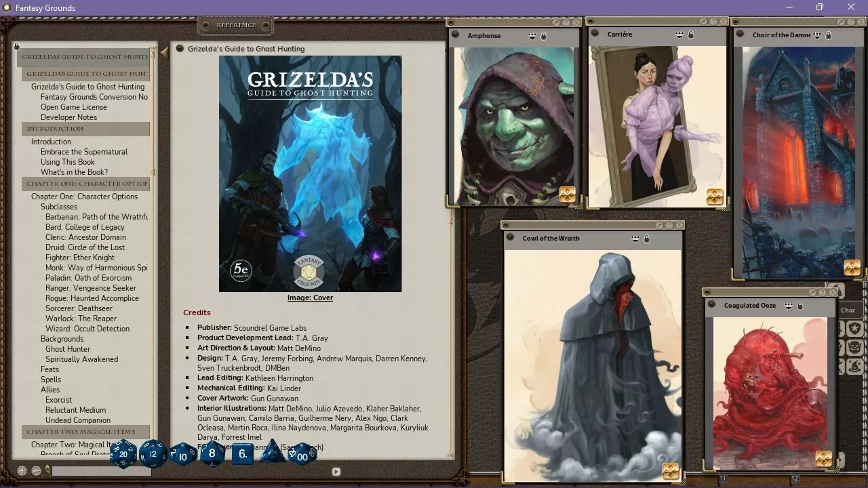868x488 pixels.
Task: Click the d4 pyramid die
Action: 272,452
